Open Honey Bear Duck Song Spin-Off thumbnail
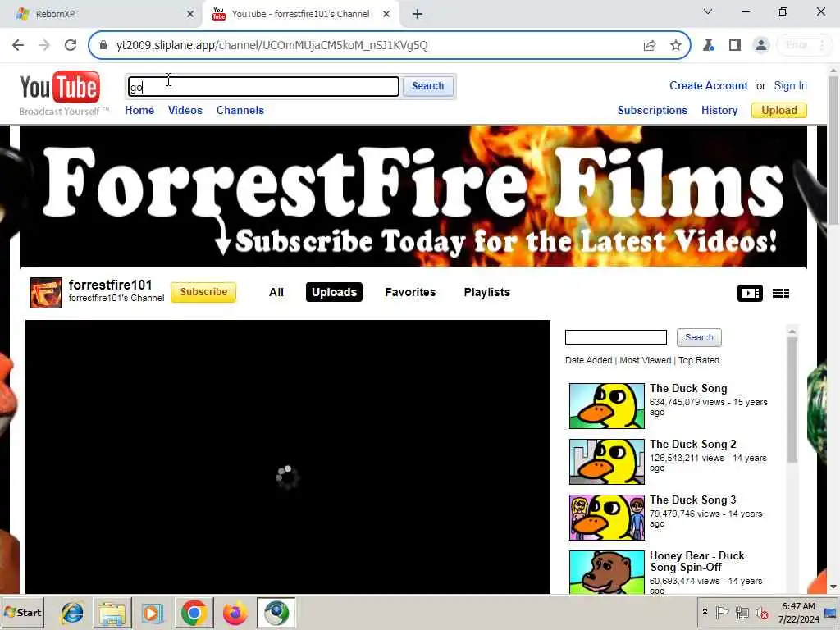Viewport: 840px width, 630px height. (x=606, y=572)
